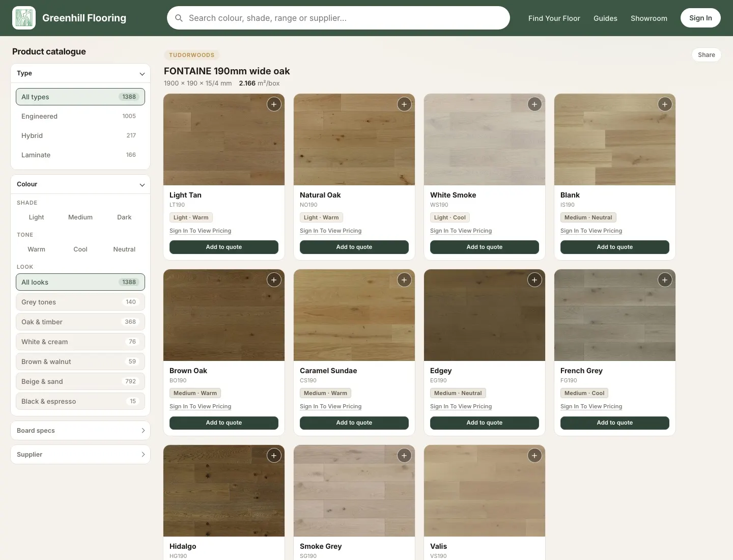Click the Greenhill Flooring logo icon
This screenshot has width=733, height=560.
tap(24, 18)
